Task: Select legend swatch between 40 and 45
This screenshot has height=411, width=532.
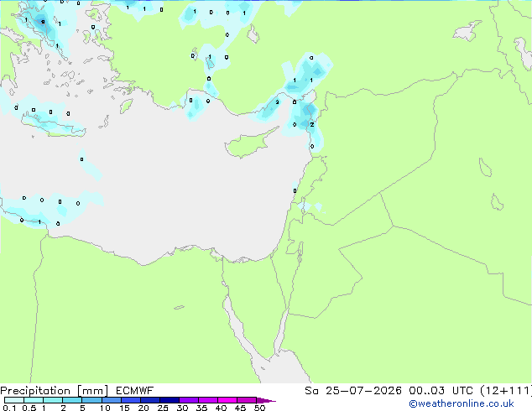Action: [227, 400]
